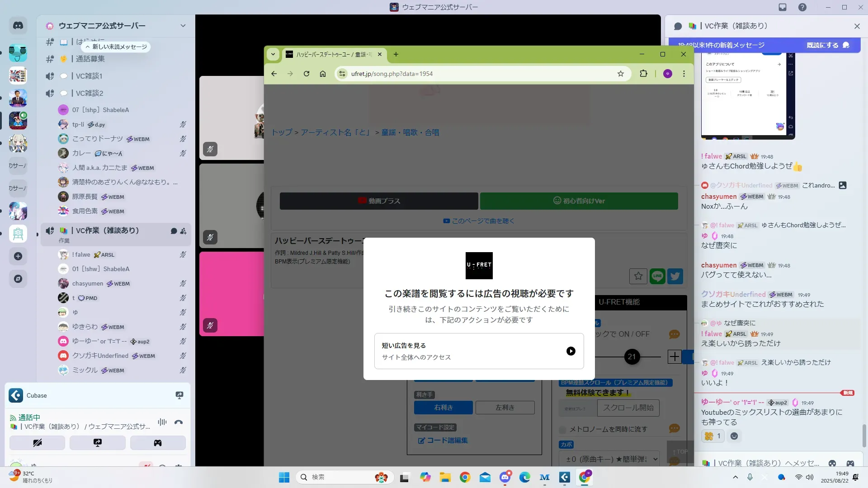
Task: Open Discord direct messages home
Action: pyautogui.click(x=18, y=26)
